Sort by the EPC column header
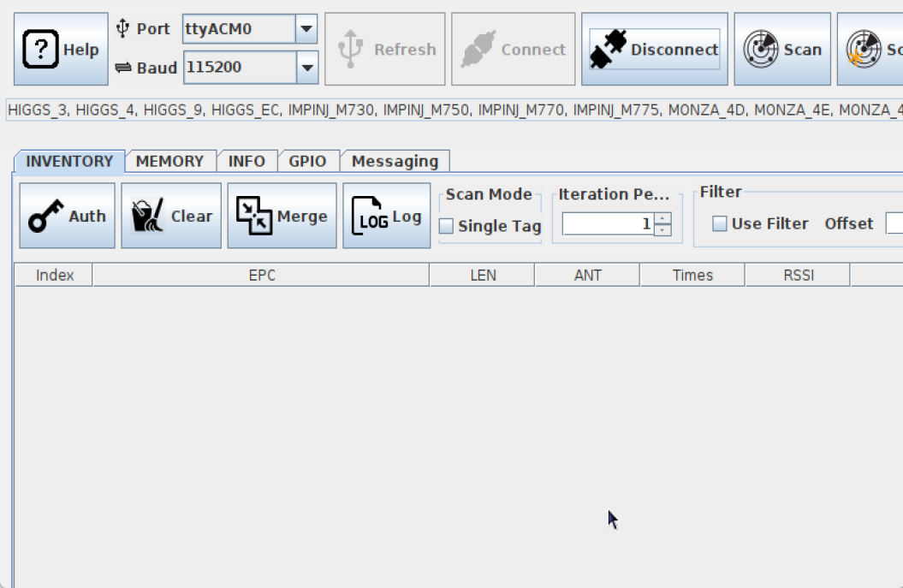This screenshot has width=903, height=588. coord(261,276)
